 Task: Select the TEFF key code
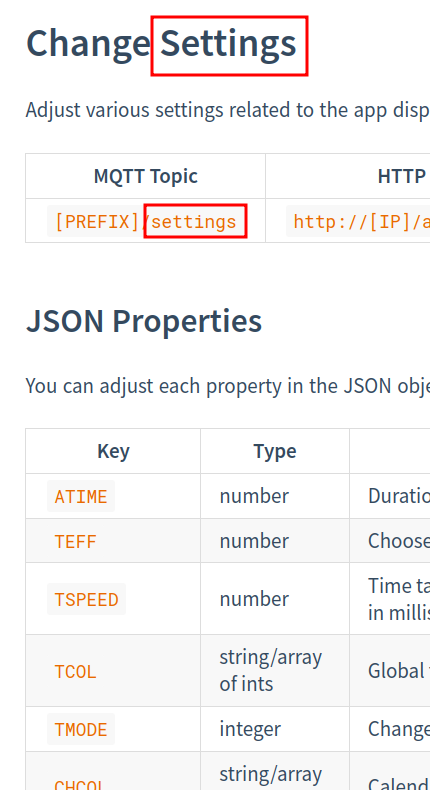click(x=75, y=541)
